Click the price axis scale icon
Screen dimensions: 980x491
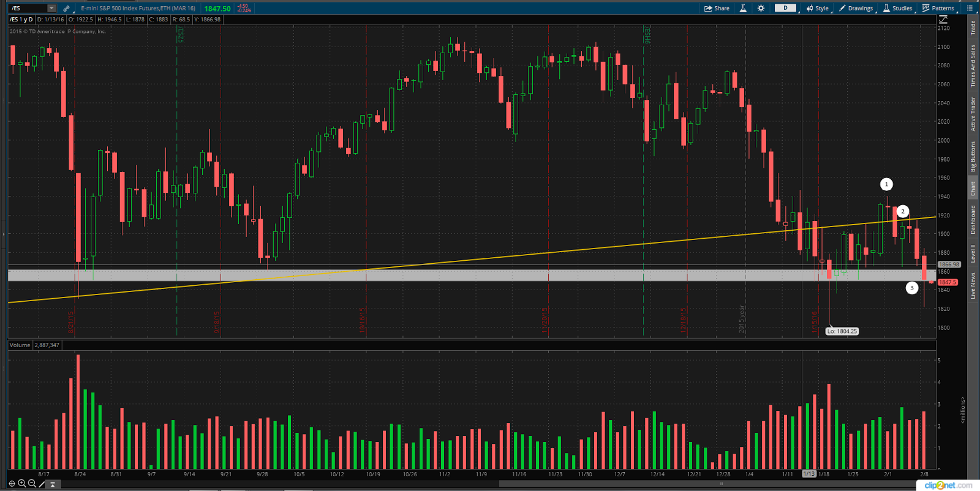(943, 20)
